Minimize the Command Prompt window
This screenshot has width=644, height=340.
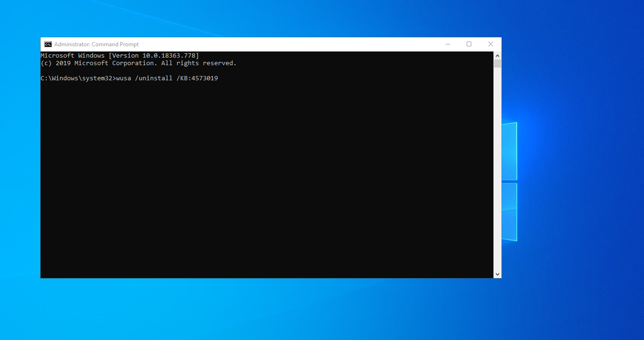click(x=447, y=44)
